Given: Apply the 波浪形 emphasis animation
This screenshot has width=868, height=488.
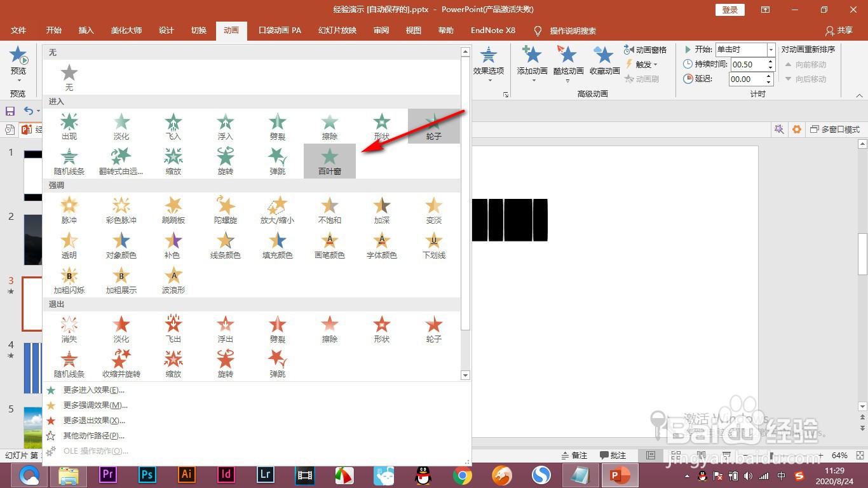Looking at the screenshot, I should [173, 280].
